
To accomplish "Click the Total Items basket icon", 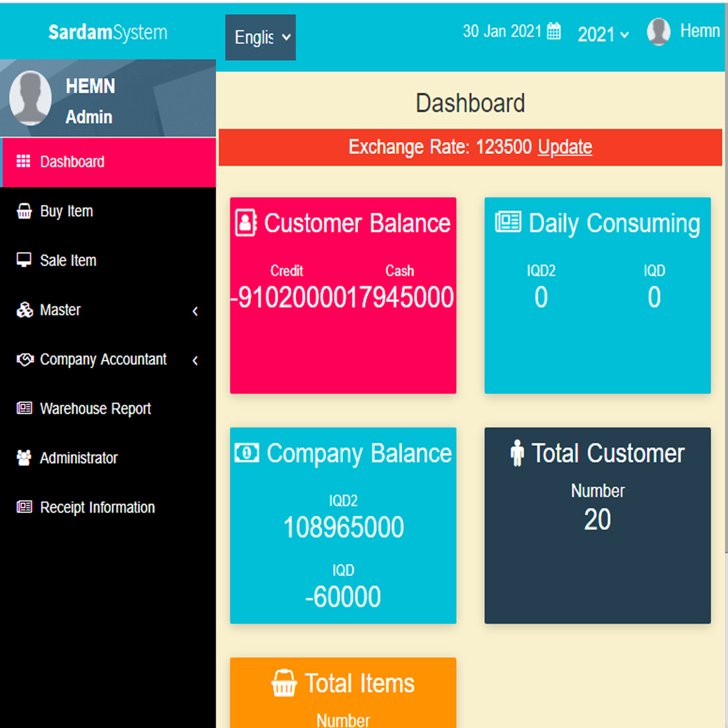I will [x=284, y=683].
